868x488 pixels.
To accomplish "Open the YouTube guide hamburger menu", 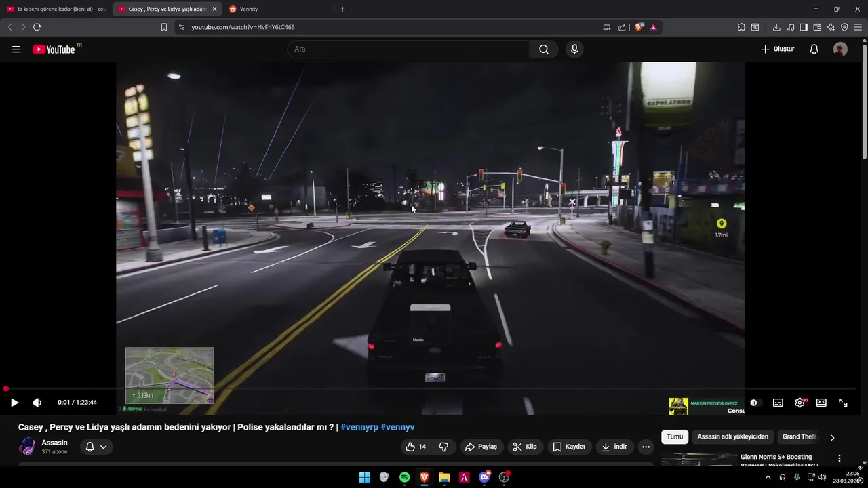I will (x=16, y=49).
